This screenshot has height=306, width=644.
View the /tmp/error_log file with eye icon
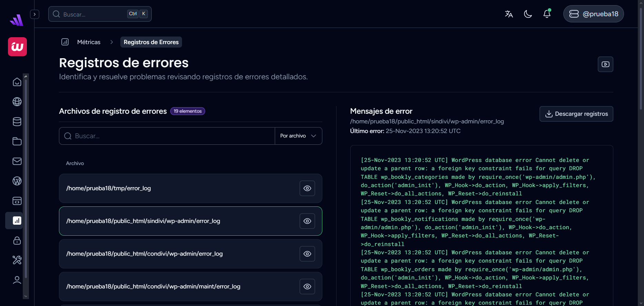[x=307, y=188]
